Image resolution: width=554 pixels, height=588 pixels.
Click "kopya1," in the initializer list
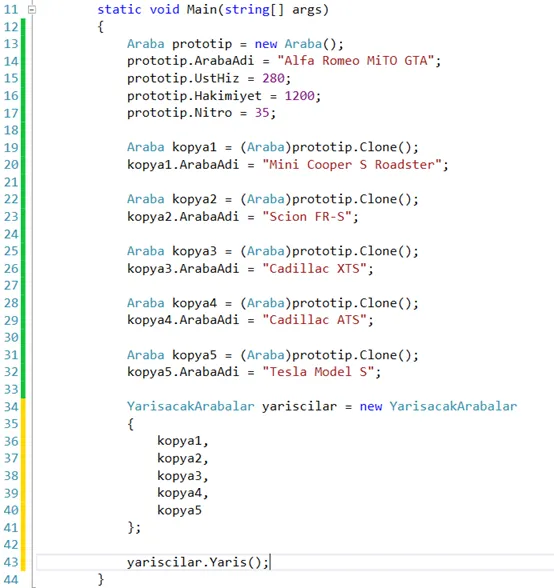[x=183, y=441]
